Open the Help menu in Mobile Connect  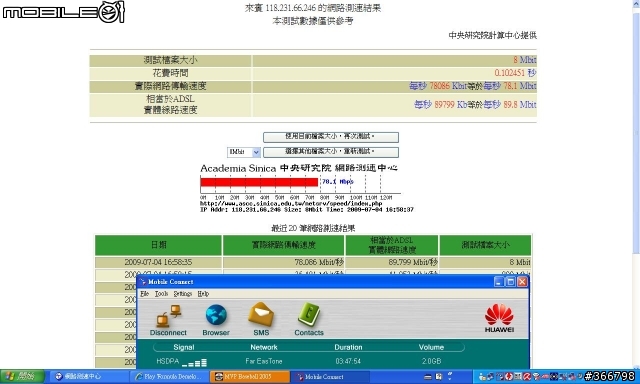coord(203,293)
